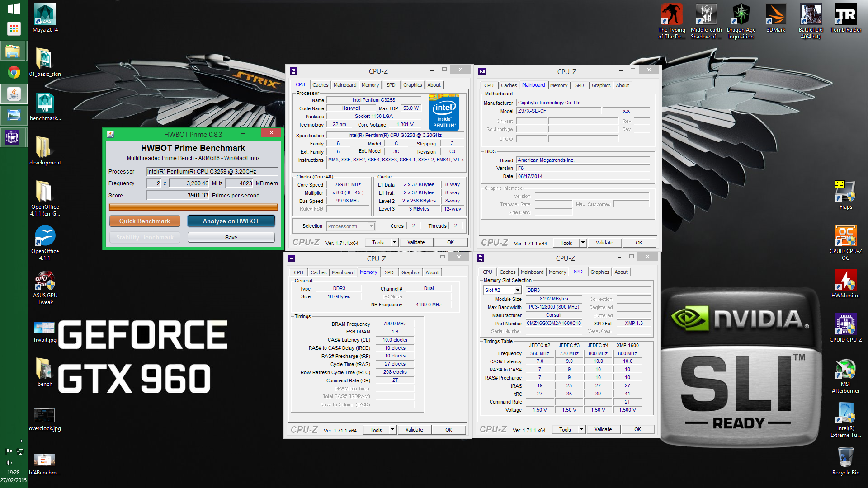The height and width of the screenshot is (488, 868).
Task: Click the NB Frequency 4199.0 MHz value
Action: (429, 305)
